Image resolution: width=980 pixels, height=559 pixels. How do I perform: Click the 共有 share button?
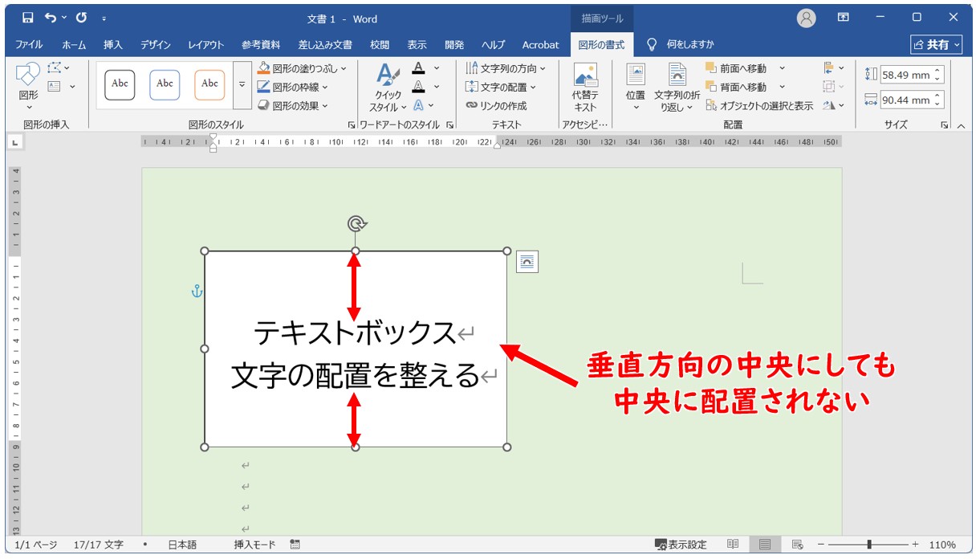coord(936,45)
